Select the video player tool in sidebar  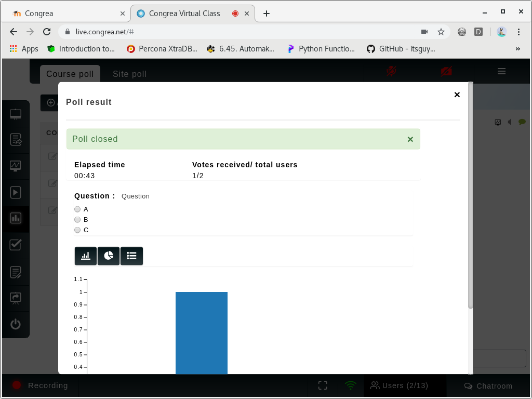(x=16, y=192)
